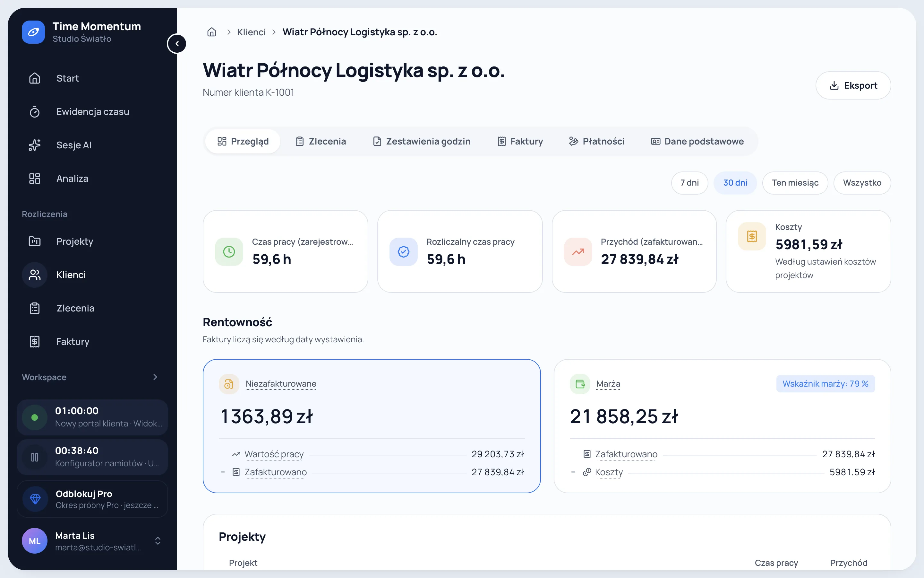Open Ewidencja czasu in the sidebar
The width and height of the screenshot is (924, 578).
(x=92, y=112)
